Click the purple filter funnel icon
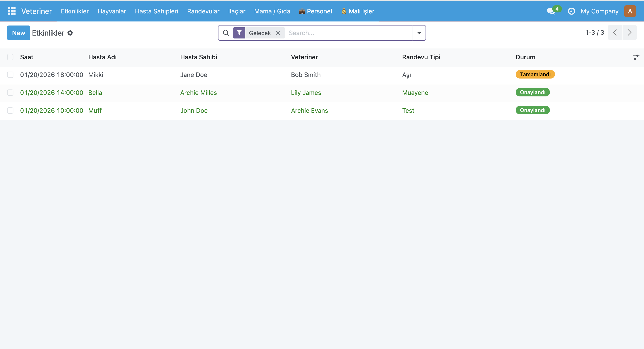This screenshot has height=349, width=644. pyautogui.click(x=239, y=33)
